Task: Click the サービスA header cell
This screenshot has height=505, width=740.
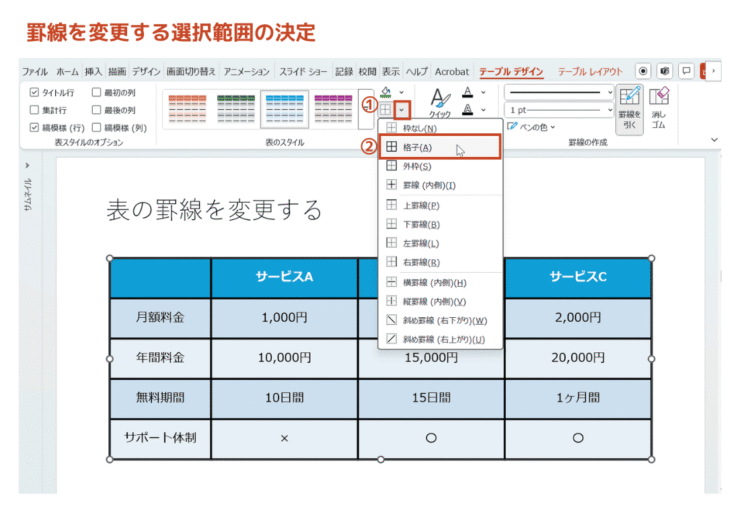Action: tap(284, 278)
